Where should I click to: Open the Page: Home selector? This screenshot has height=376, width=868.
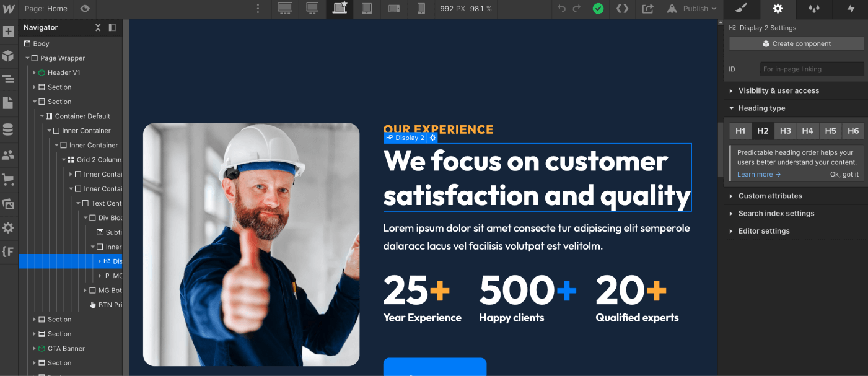tap(46, 9)
